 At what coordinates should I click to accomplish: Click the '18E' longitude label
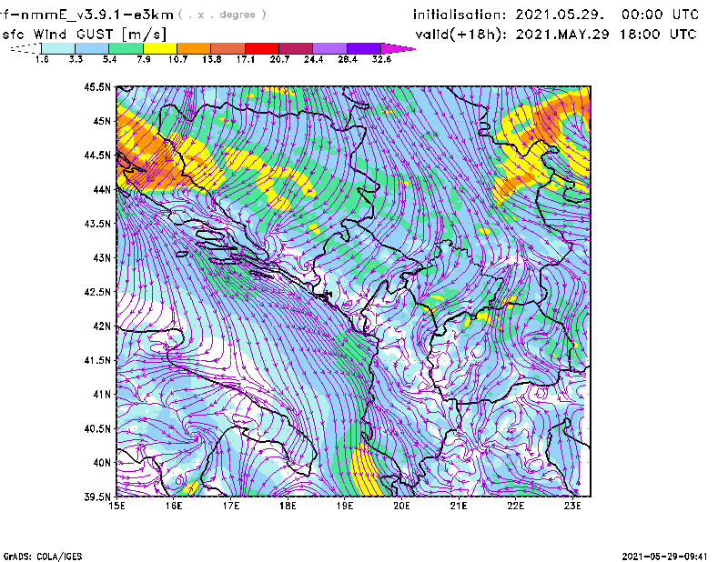[x=288, y=506]
